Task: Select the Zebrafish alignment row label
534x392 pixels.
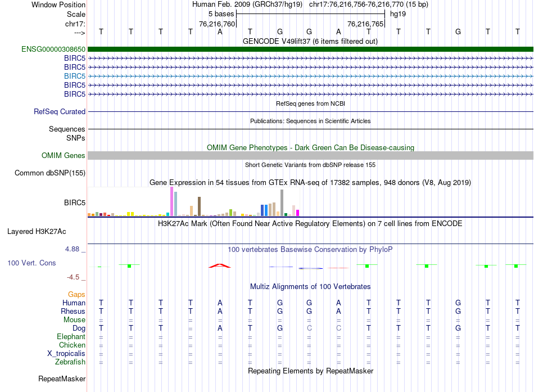Action: tap(70, 362)
